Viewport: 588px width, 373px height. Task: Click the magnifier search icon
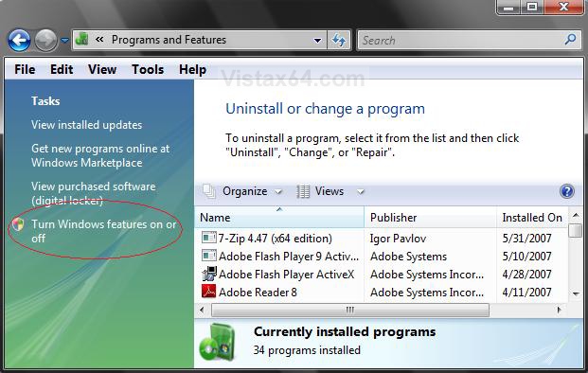570,40
